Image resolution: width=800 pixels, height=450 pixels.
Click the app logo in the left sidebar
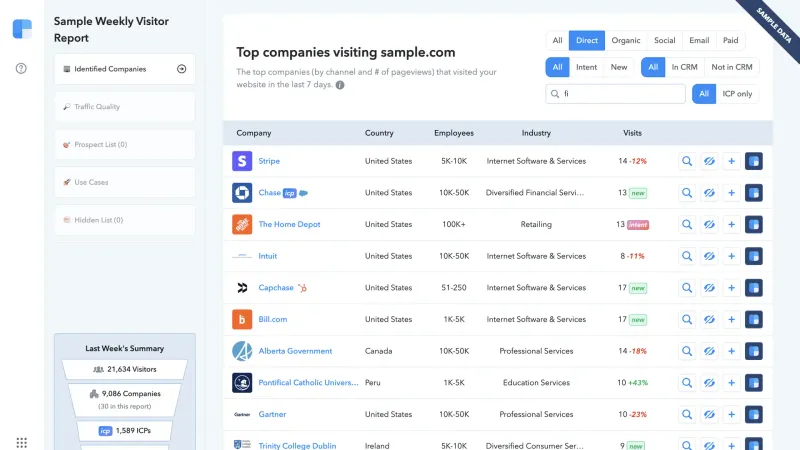(x=22, y=29)
